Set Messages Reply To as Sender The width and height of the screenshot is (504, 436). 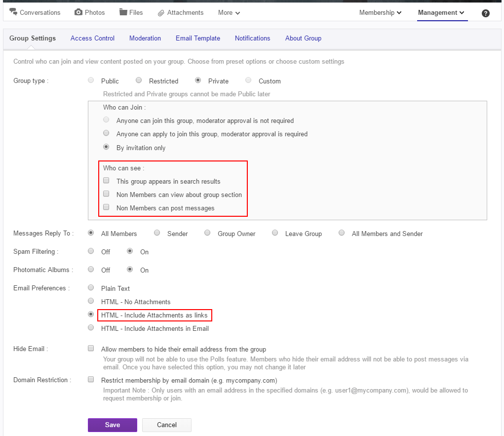[156, 232]
